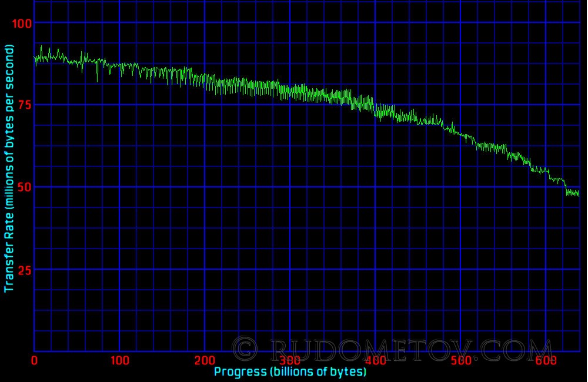Click the "Transfer Rate" vertical axis title
The width and height of the screenshot is (588, 382).
(9, 170)
